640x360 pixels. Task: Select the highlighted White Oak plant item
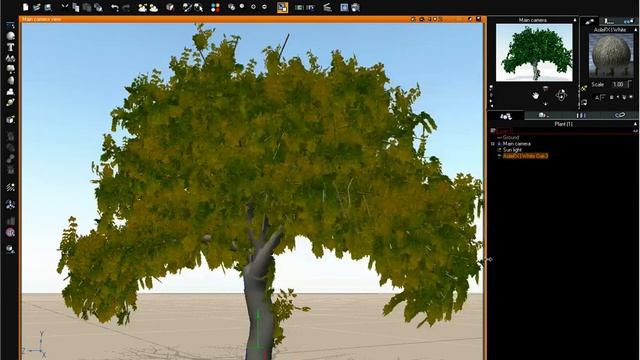coord(525,156)
